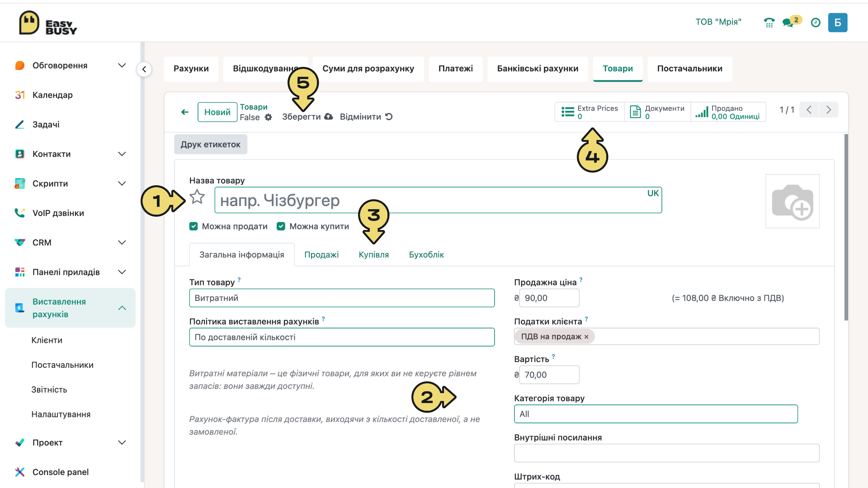Click Зберегти to save the product
Image resolution: width=868 pixels, height=488 pixels.
coord(307,117)
